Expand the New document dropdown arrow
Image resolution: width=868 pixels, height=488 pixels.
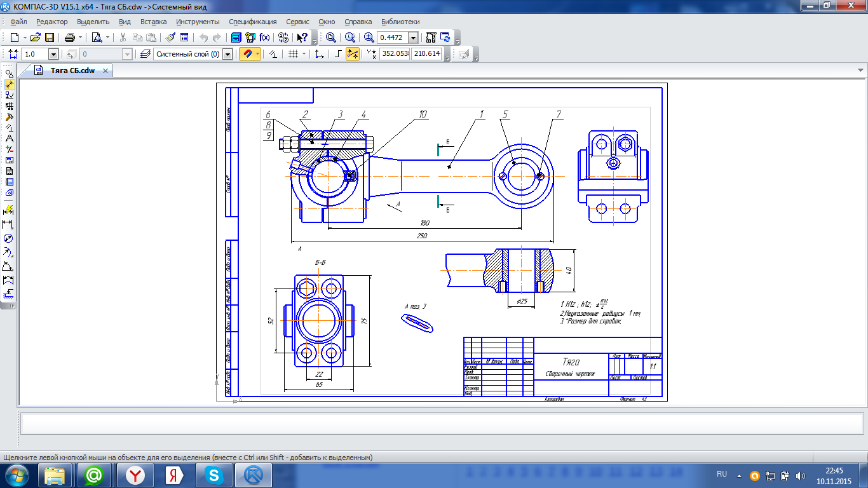pos(24,37)
